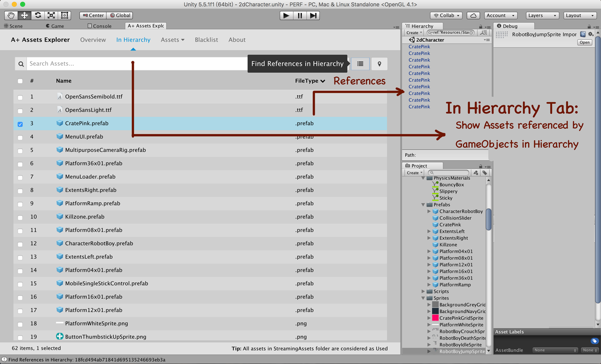Switch to the Console tab
This screenshot has height=364, width=601.
pos(99,26)
